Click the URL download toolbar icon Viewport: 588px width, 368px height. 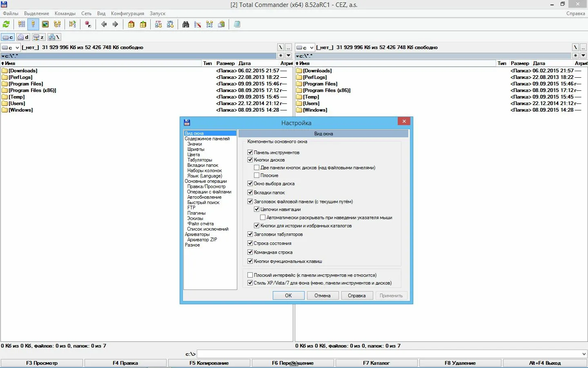click(x=170, y=25)
